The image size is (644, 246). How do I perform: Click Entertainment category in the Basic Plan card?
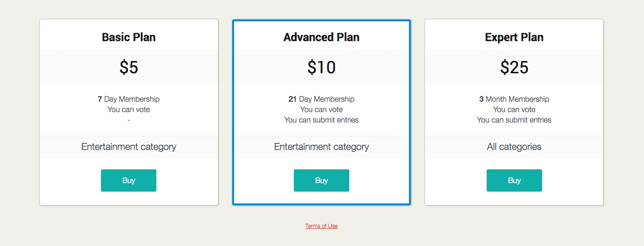coord(128,147)
